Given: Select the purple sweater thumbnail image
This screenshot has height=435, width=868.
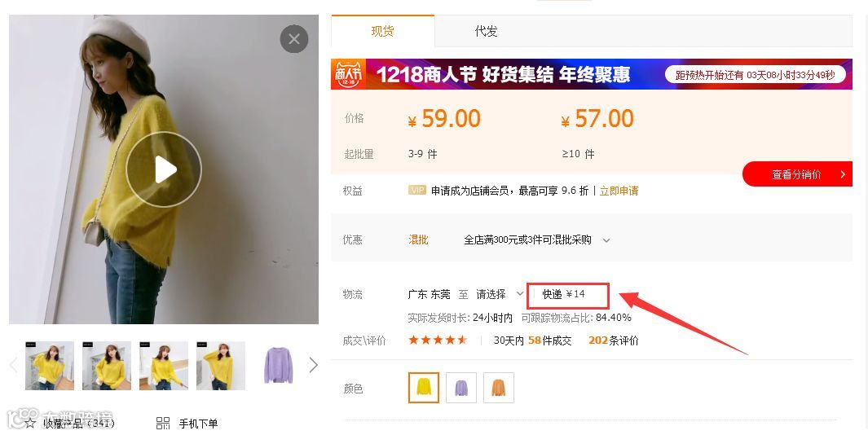Looking at the screenshot, I should point(278,365).
